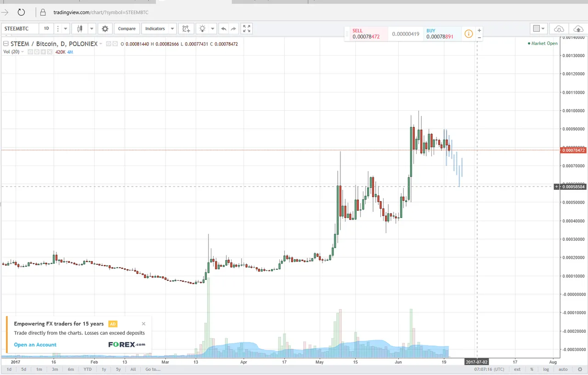
Task: Collapse the STEEM / Bitcoin legend box
Action: (x=6, y=44)
